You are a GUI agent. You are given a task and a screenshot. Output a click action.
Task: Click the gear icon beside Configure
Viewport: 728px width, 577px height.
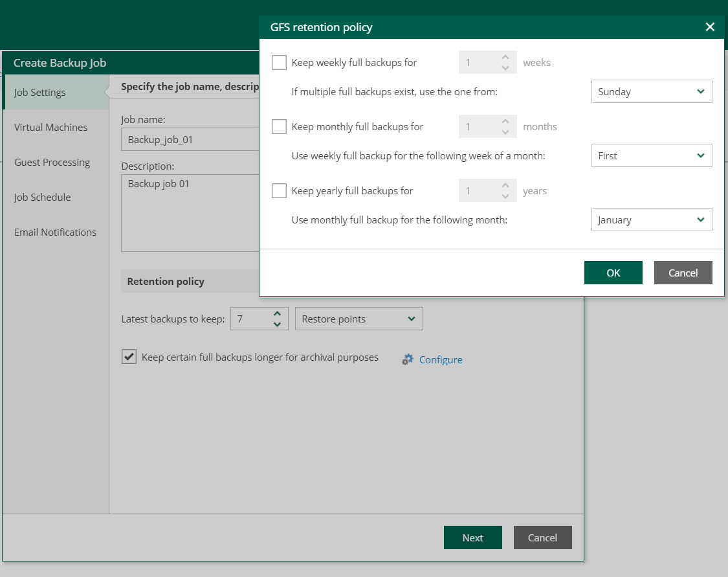click(407, 359)
